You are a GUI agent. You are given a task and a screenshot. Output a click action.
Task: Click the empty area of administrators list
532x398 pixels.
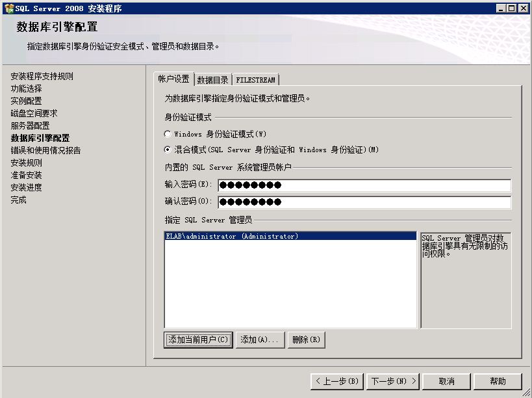(x=290, y=286)
